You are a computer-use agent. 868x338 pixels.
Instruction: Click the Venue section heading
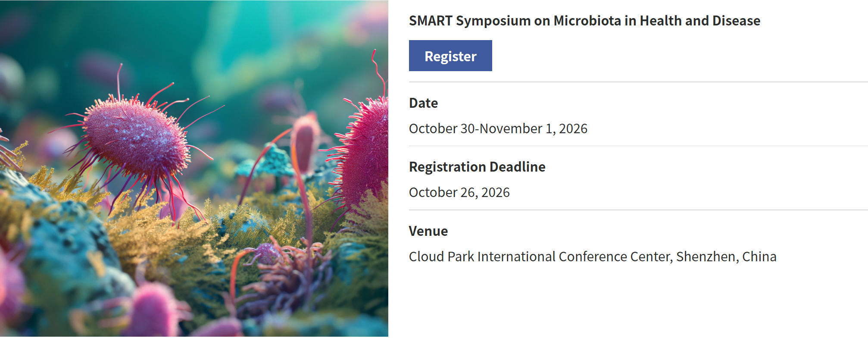(x=428, y=231)
